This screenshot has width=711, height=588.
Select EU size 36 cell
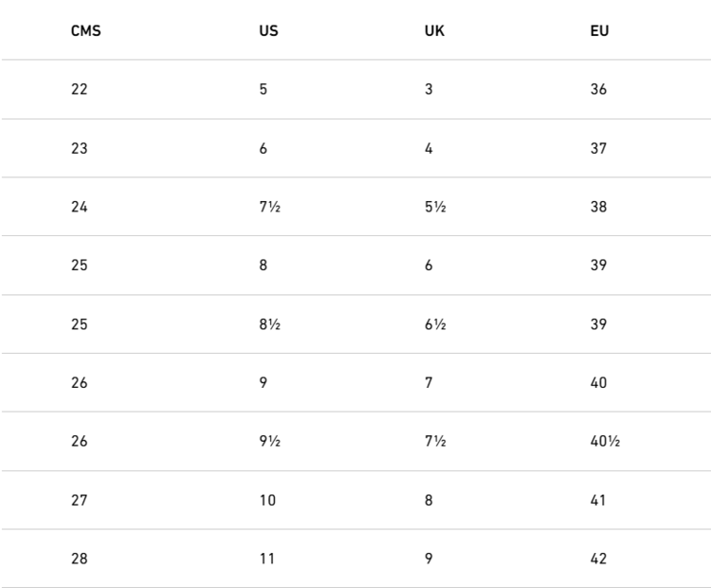598,90
